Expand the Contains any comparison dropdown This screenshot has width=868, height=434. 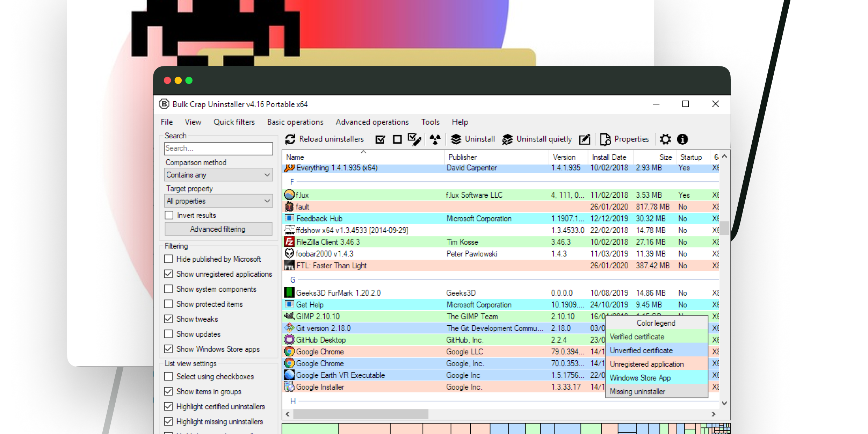[x=218, y=175]
